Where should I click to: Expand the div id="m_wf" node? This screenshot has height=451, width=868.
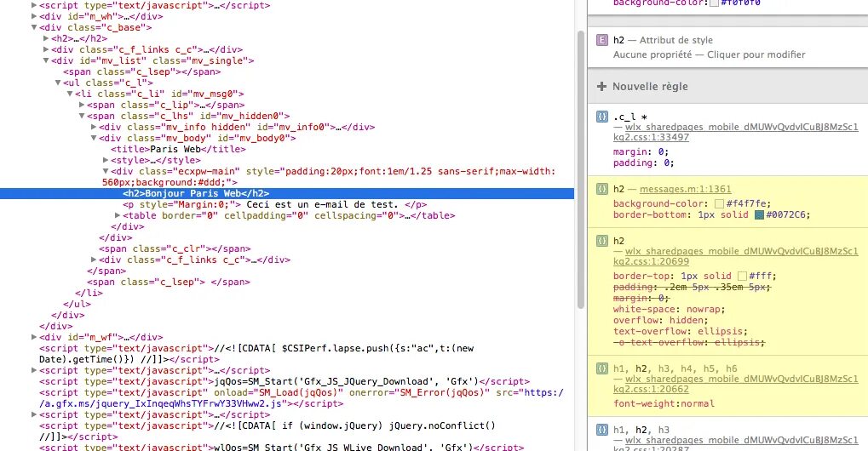pyautogui.click(x=34, y=337)
